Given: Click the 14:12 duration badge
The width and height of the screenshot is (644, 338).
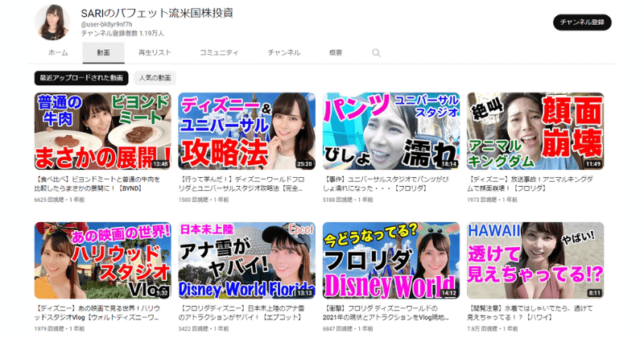Looking at the screenshot, I should (448, 293).
